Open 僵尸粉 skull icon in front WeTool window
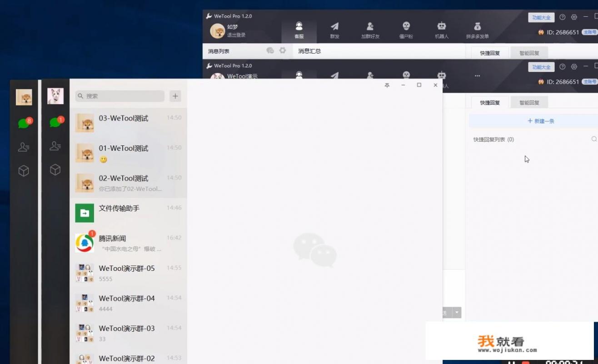598x364 pixels. pyautogui.click(x=406, y=75)
